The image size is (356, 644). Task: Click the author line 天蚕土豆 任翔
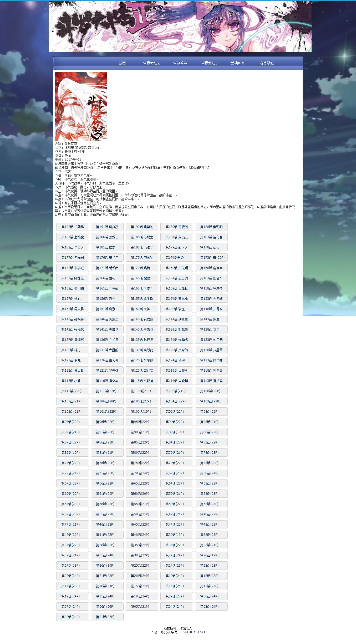point(75,152)
